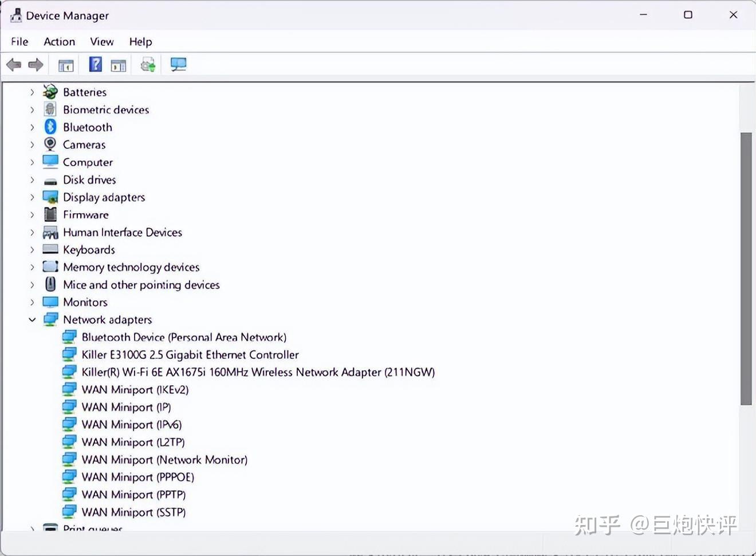The height and width of the screenshot is (556, 756).
Task: Click the Memory technology devices icon
Action: 50,267
